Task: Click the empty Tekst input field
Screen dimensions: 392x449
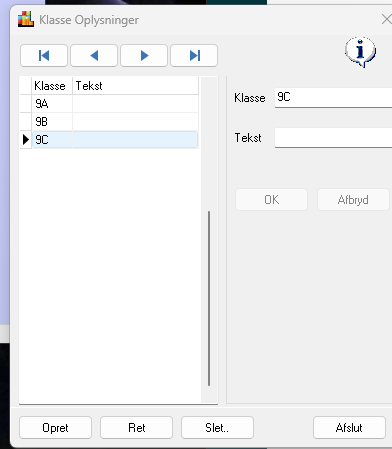Action: click(333, 138)
